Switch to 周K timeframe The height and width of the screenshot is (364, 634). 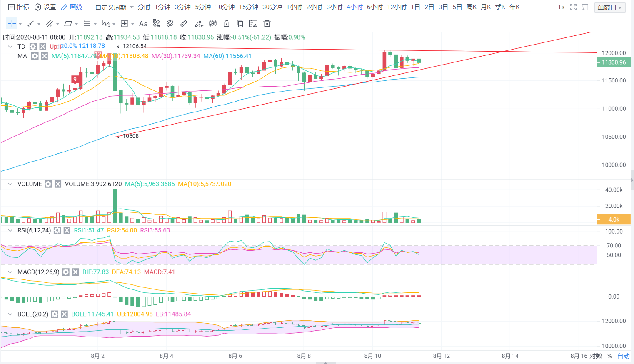click(x=472, y=7)
